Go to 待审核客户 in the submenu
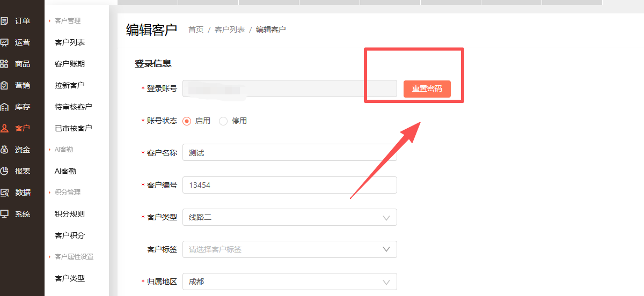The width and height of the screenshot is (644, 296). click(x=74, y=107)
